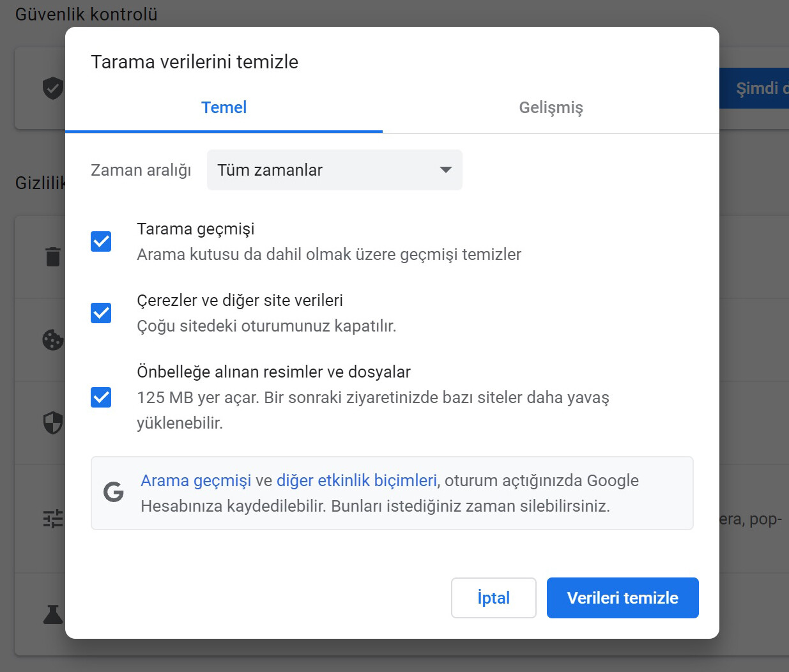Select the Temel tab
The image size is (789, 672).
224,107
